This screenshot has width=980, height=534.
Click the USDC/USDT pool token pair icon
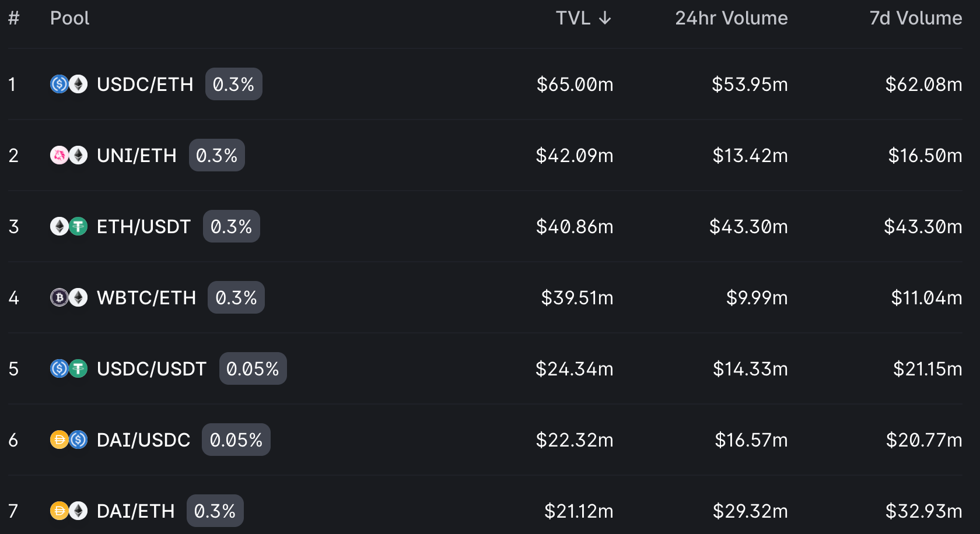(69, 369)
